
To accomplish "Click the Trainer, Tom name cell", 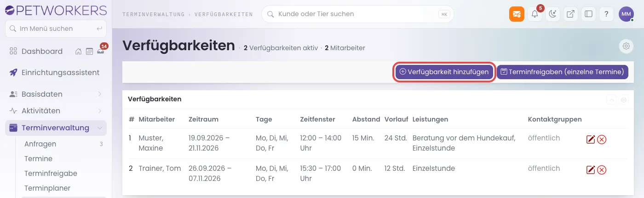I will tap(160, 169).
